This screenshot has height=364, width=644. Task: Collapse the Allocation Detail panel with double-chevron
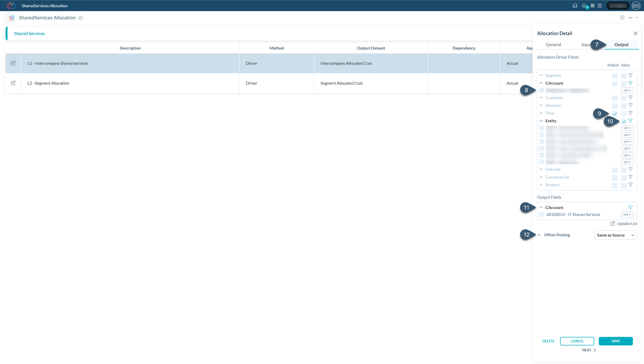point(635,33)
